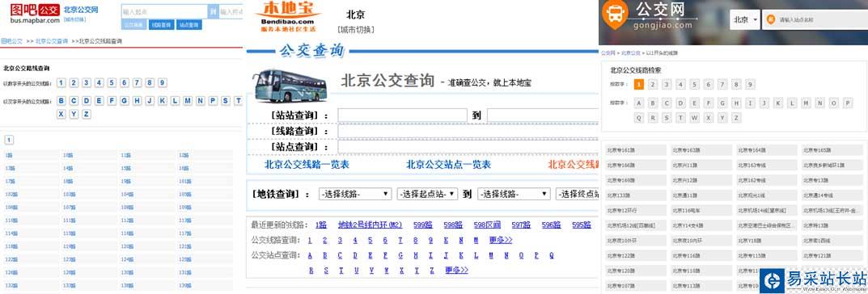Open 北京公交站点一览表 on Bendibao
The height and width of the screenshot is (294, 868).
click(448, 165)
